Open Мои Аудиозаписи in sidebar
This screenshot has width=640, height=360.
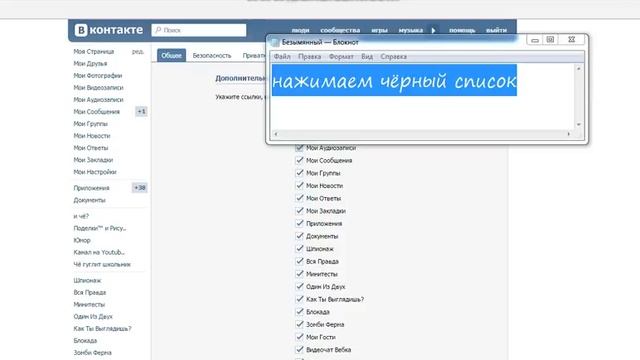click(x=98, y=100)
